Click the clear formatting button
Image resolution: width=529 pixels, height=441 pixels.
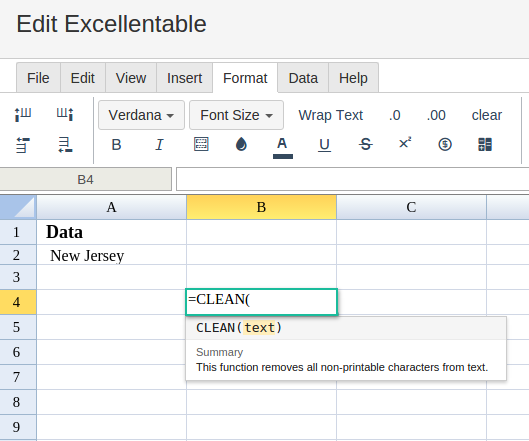pyautogui.click(x=486, y=115)
